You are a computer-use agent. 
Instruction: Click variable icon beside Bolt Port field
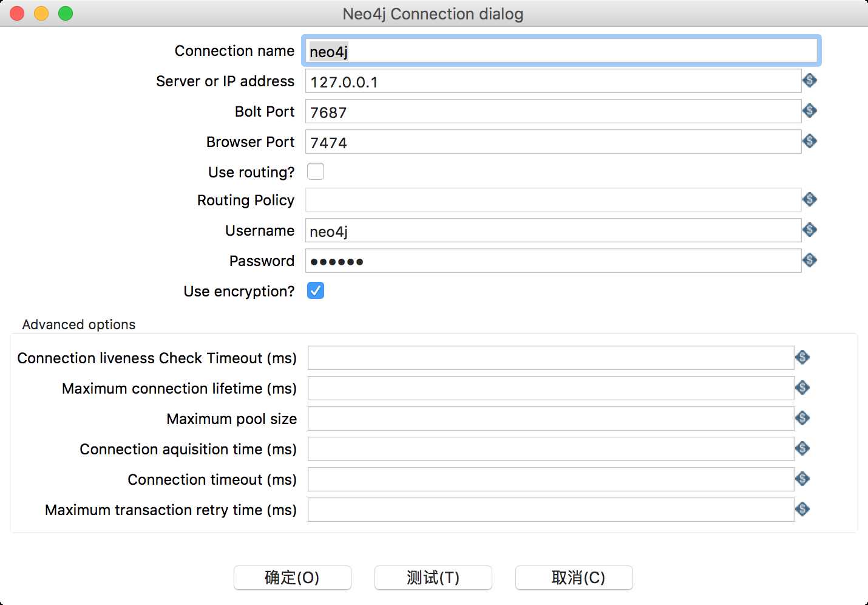(809, 111)
